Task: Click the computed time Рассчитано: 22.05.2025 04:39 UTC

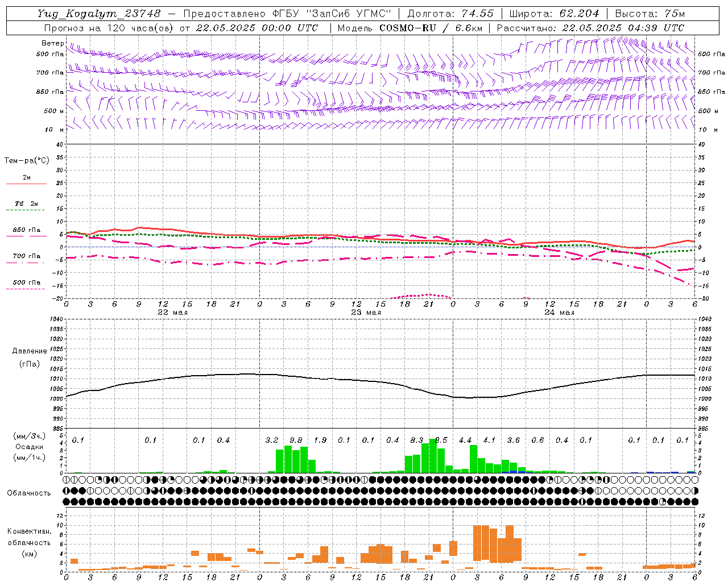Action: coord(590,28)
